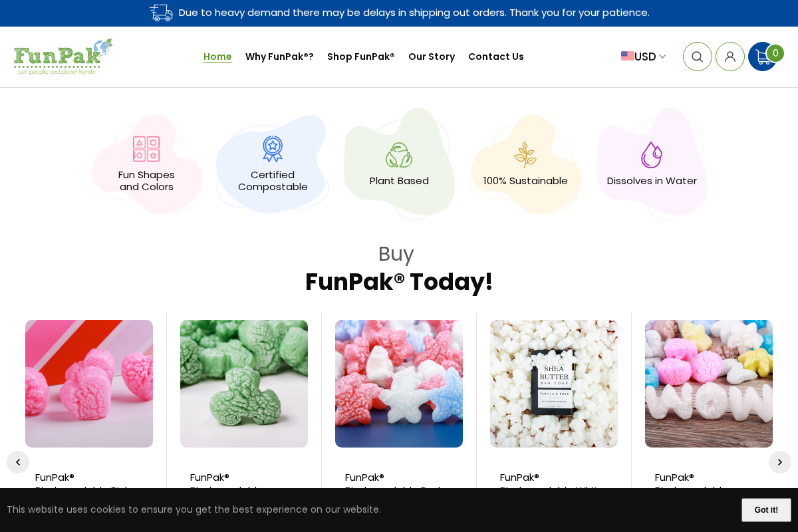Select the Dissolves in Water droplet icon
Viewport: 798px width, 532px height.
click(652, 154)
